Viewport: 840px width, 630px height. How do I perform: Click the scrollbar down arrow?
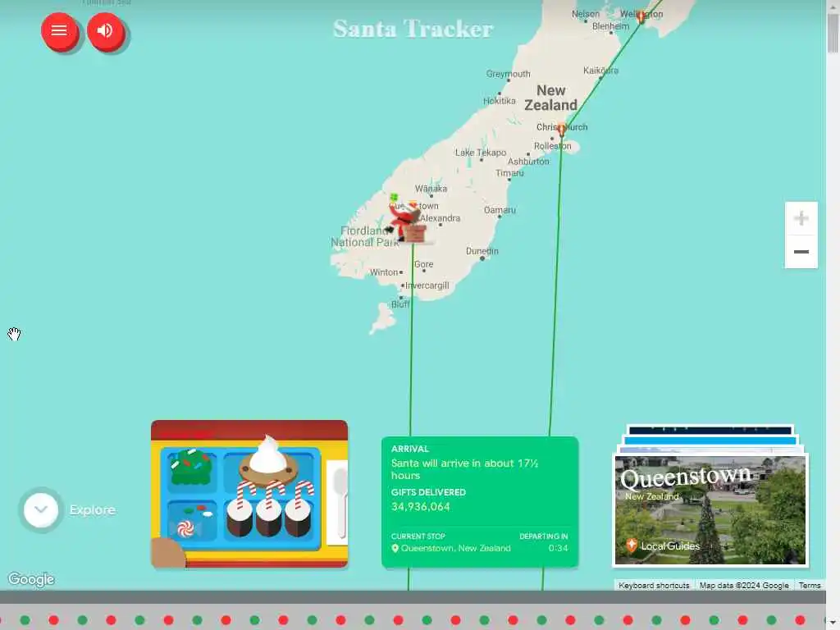click(x=833, y=621)
